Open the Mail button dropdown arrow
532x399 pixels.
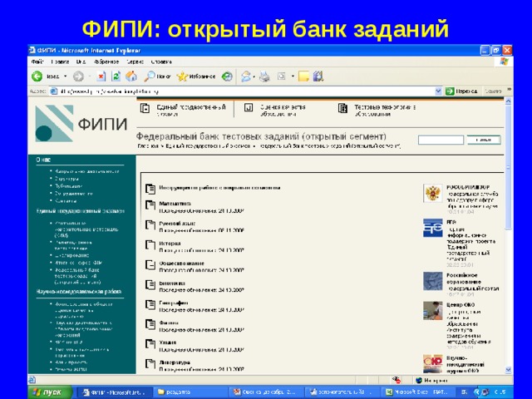coord(254,76)
